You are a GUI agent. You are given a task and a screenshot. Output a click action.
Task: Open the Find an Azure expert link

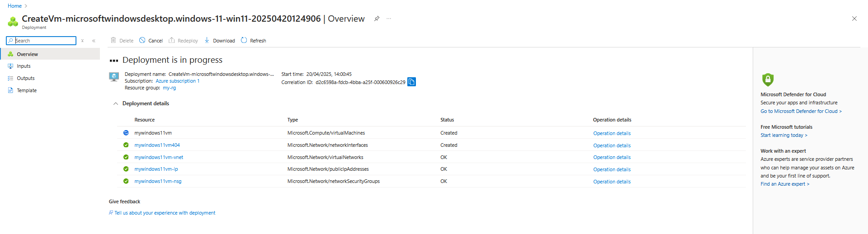[x=785, y=184]
